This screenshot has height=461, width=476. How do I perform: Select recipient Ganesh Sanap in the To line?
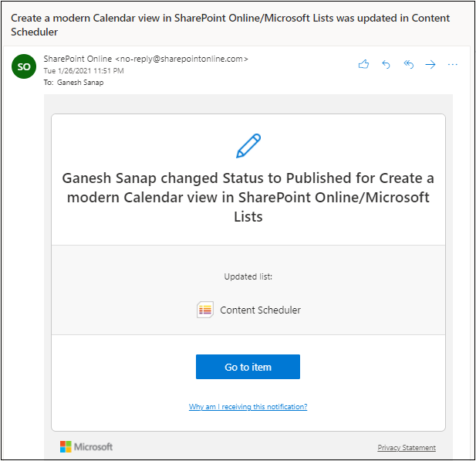80,83
